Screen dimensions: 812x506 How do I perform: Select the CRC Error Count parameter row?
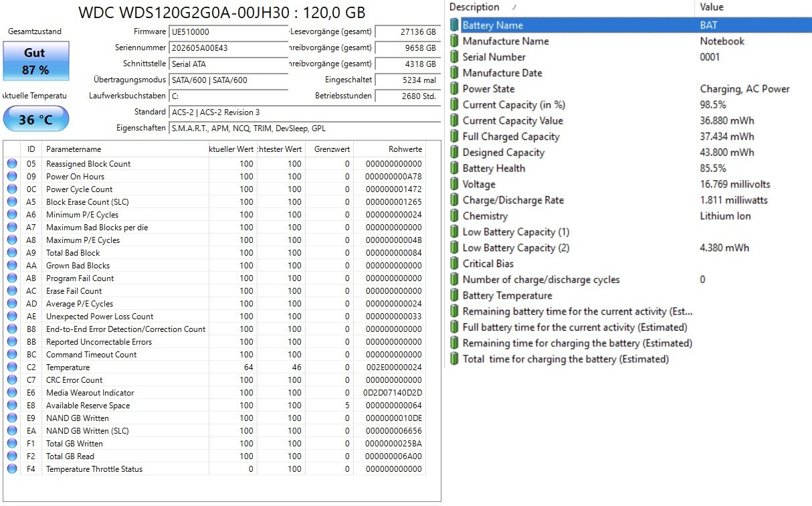pos(215,380)
